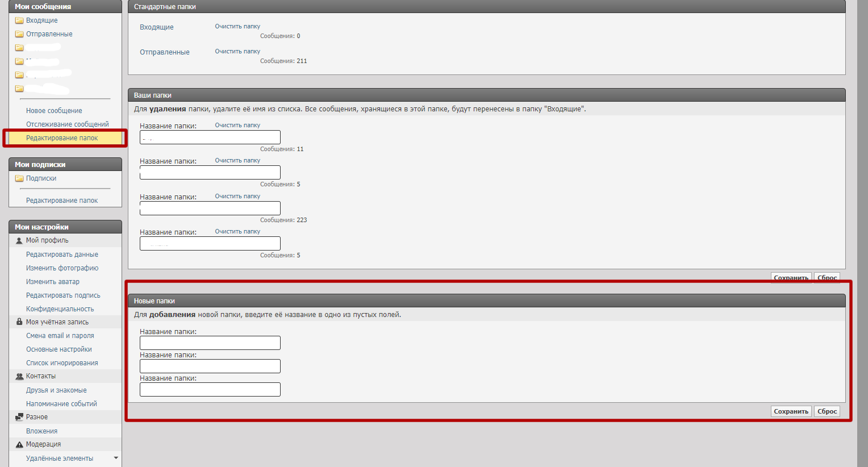This screenshot has width=868, height=467.
Task: Click Очистить папку for folder with 11 messages
Action: (x=237, y=125)
